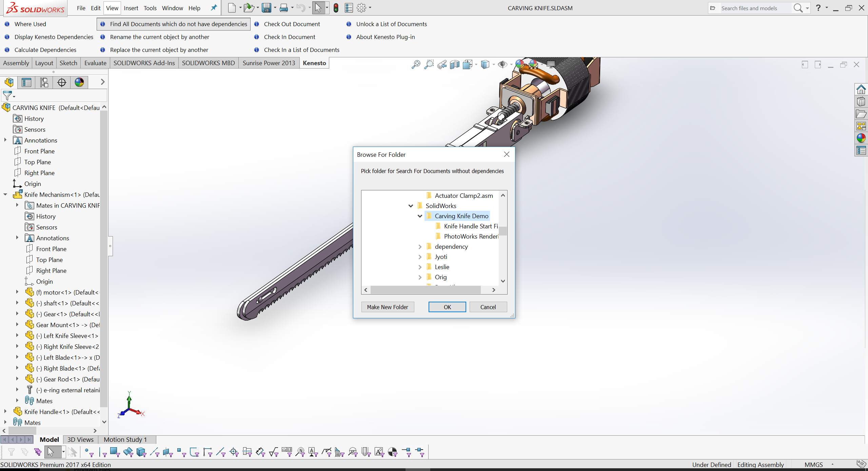Expand the feature manager tabs chevron arrow
This screenshot has height=471, width=868.
[x=102, y=82]
